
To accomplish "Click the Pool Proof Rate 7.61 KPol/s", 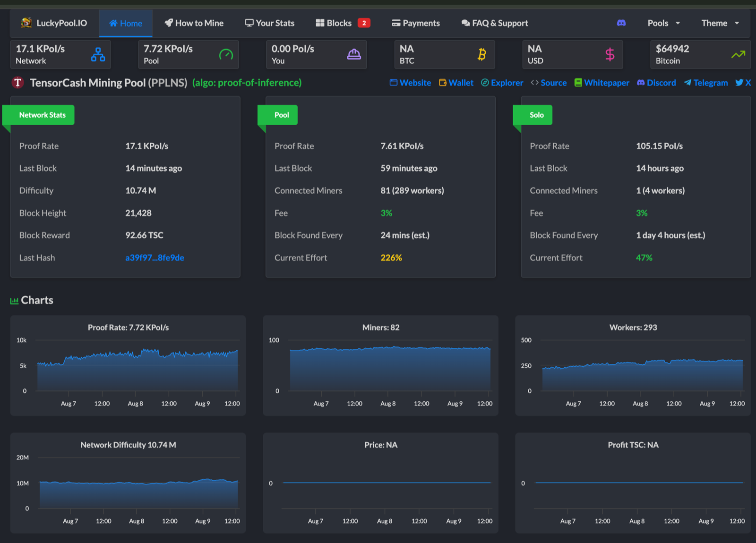I will tap(402, 146).
